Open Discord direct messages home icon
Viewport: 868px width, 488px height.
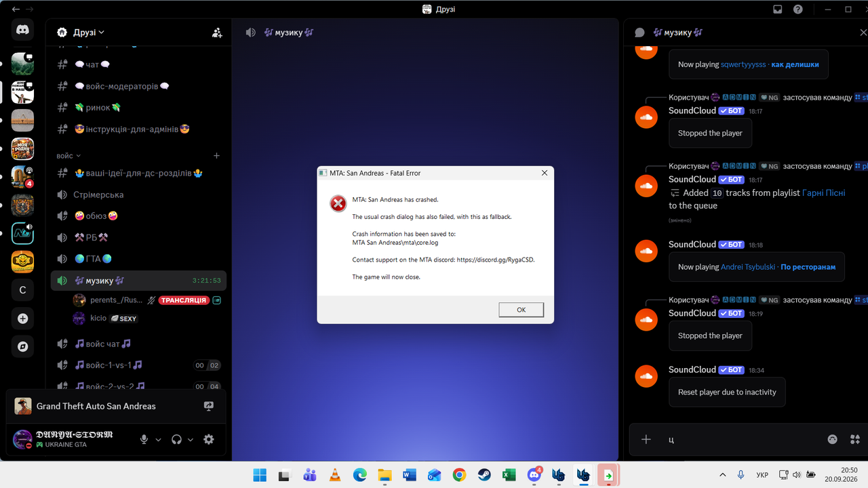[22, 30]
